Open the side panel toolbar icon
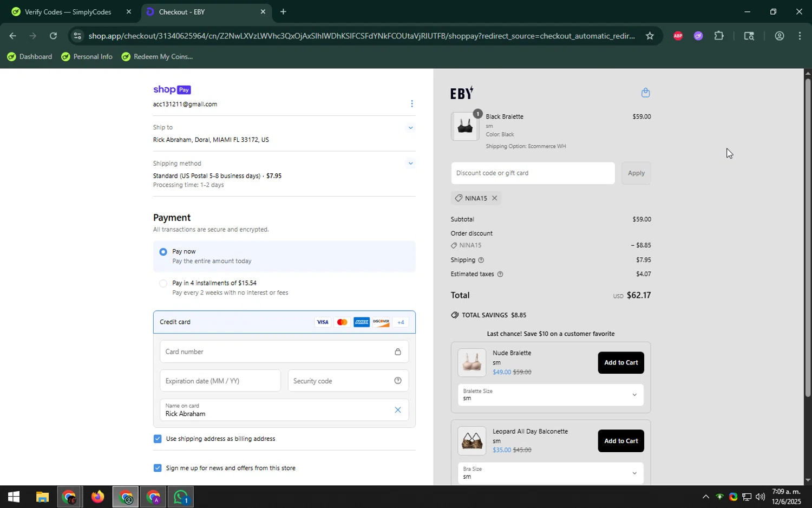The width and height of the screenshot is (812, 508). tap(749, 36)
